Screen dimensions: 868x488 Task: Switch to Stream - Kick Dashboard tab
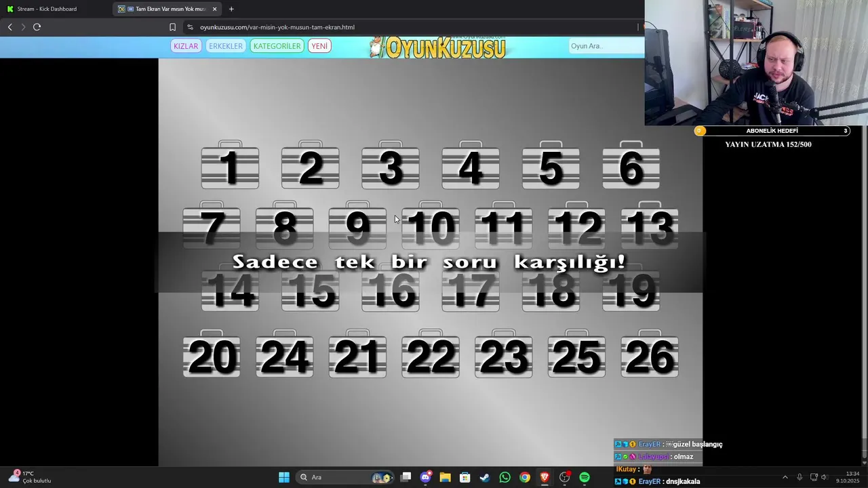pyautogui.click(x=54, y=9)
